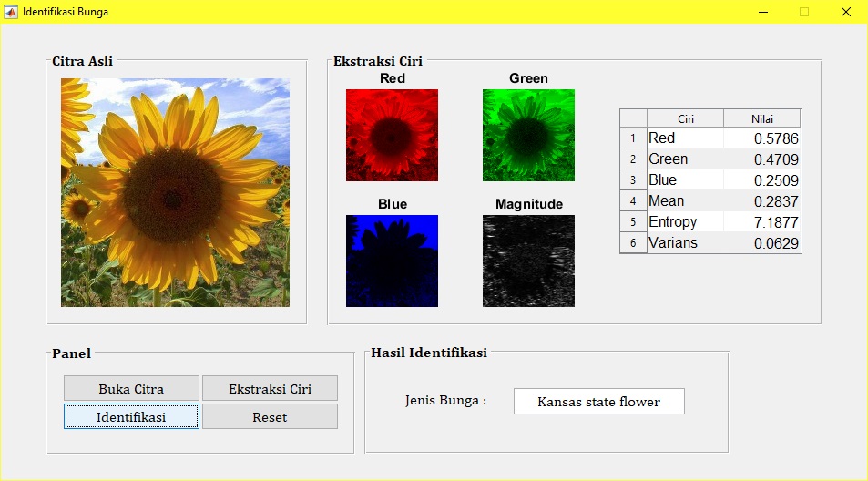The image size is (868, 481).
Task: Select the Magnitude image thumbnail
Action: coord(528,261)
